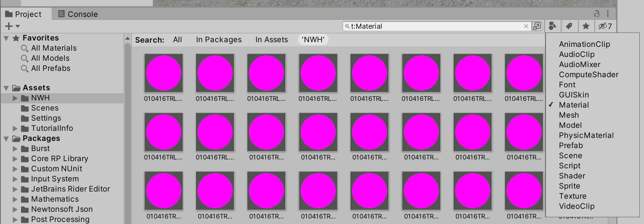Viewport: 644px width, 224px height.
Task: Choose VideoClip type filter
Action: tap(577, 206)
